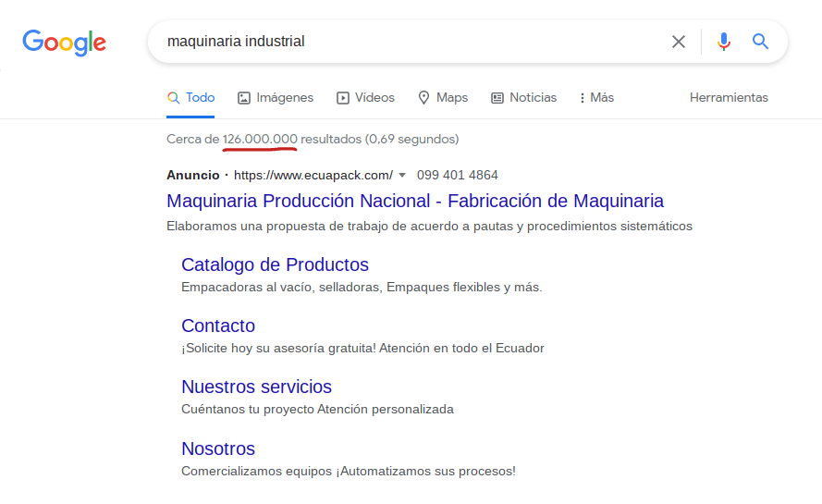Open the Catalogo de Productos sitelink

(276, 264)
